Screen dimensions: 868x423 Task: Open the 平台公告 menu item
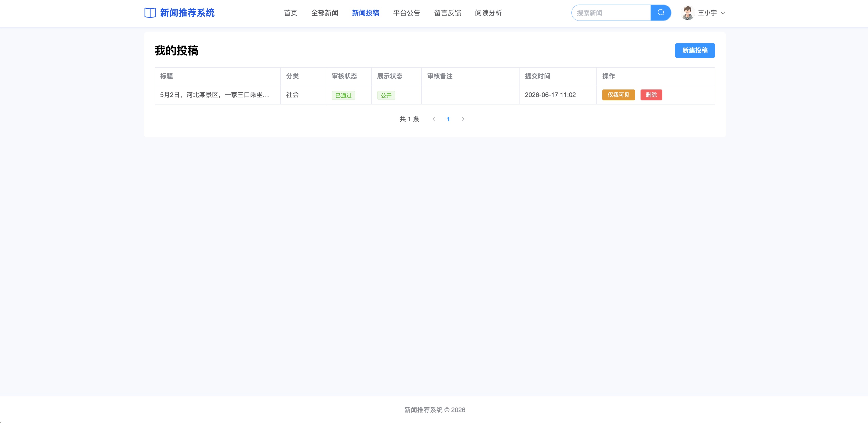pyautogui.click(x=406, y=13)
